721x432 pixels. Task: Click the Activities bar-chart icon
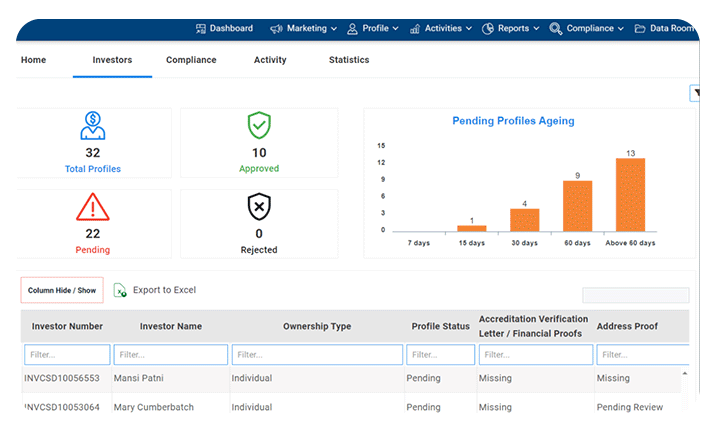tap(415, 29)
